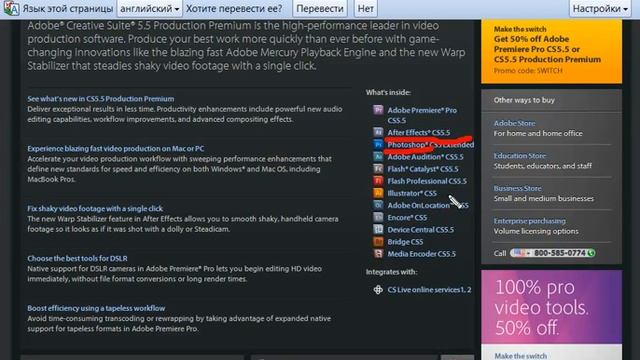Open Illustrator CS5 link
Screen dimensions: 640x360
(x=412, y=193)
